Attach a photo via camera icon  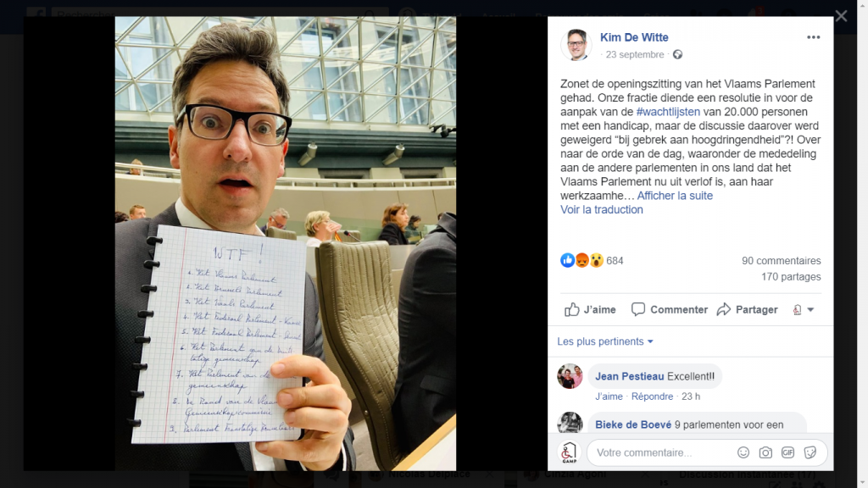coord(765,452)
